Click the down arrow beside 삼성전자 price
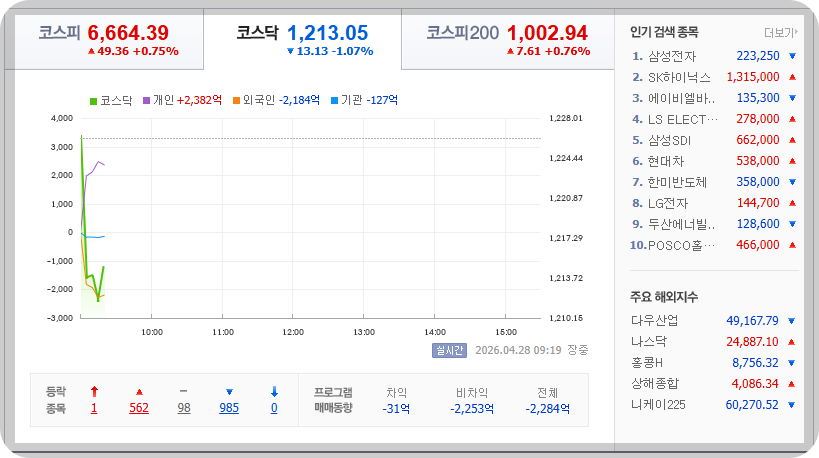Image resolution: width=819 pixels, height=458 pixels. tap(792, 56)
